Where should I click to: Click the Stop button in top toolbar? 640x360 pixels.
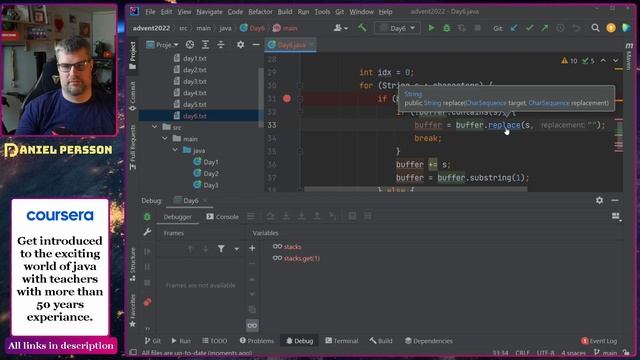coord(478,28)
